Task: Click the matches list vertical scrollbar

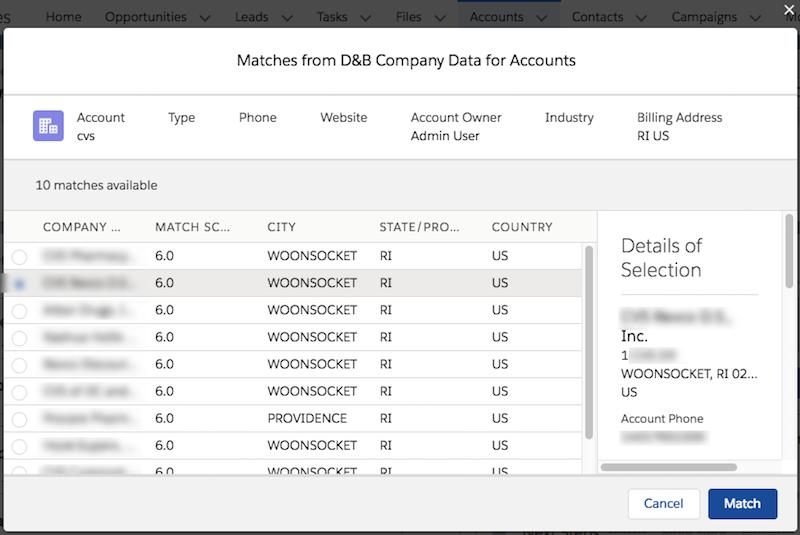Action: tap(589, 342)
